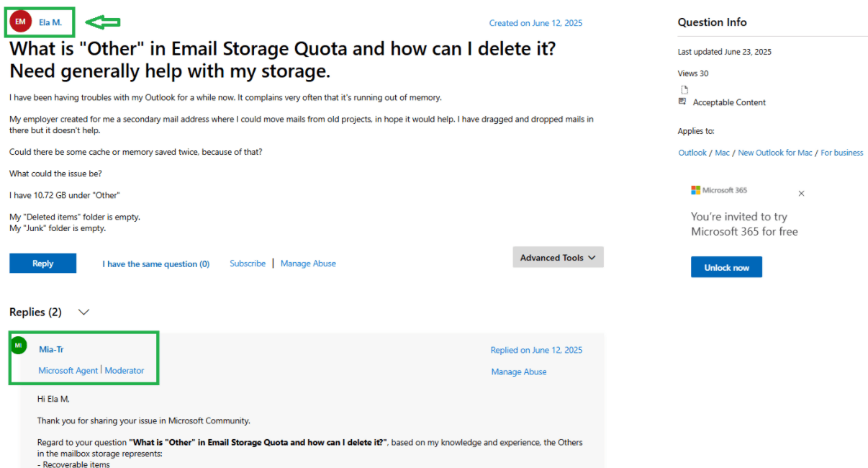Viewport: 868px width, 468px height.
Task: Click Manage Abuse under the question
Action: point(308,264)
